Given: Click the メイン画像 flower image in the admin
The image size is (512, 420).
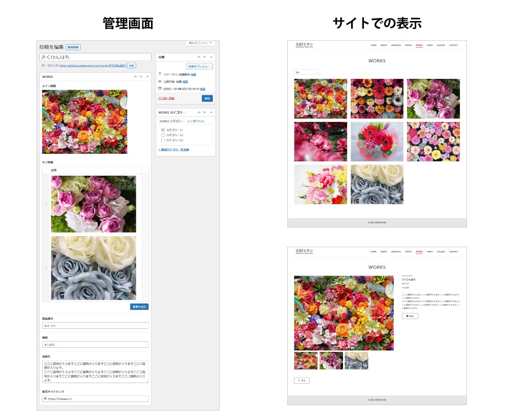Looking at the screenshot, I should click(x=84, y=121).
